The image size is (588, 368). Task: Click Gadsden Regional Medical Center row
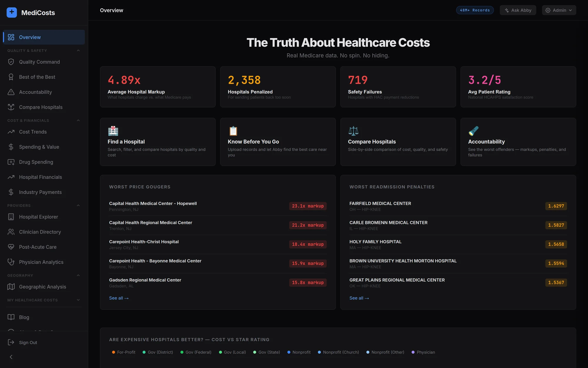pos(218,283)
